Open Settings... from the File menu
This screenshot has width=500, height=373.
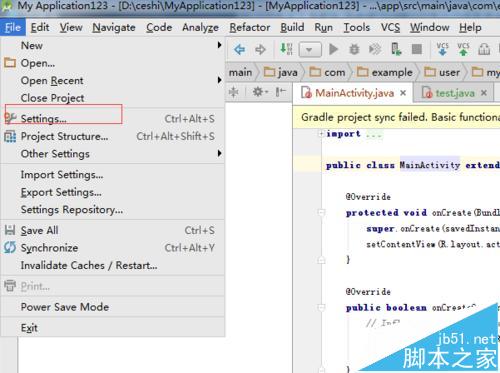point(113,119)
